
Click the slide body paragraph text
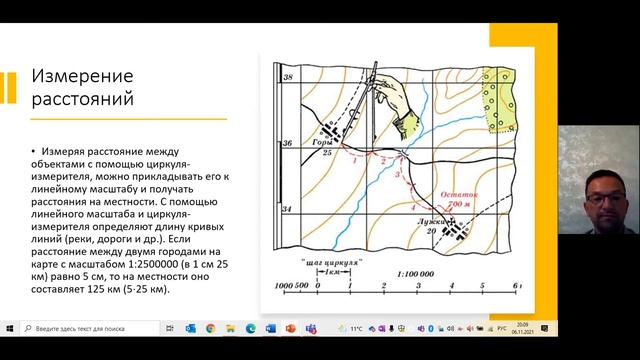[130, 220]
